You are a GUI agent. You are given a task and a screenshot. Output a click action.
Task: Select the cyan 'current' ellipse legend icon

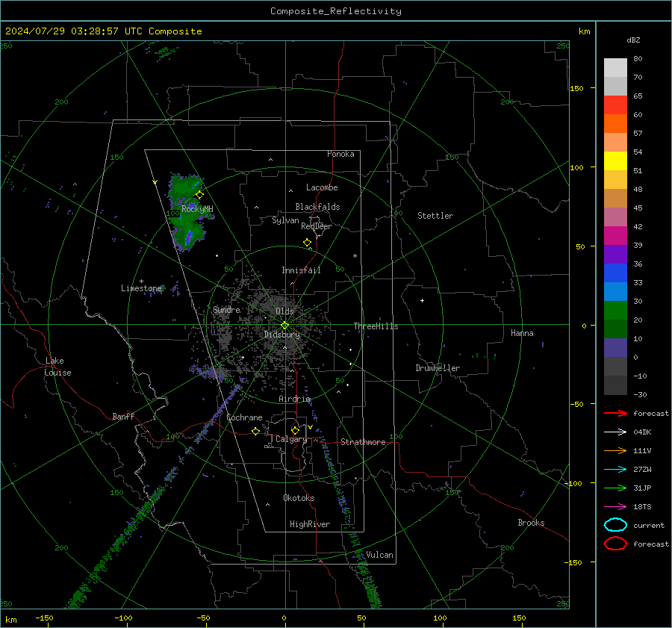click(615, 525)
